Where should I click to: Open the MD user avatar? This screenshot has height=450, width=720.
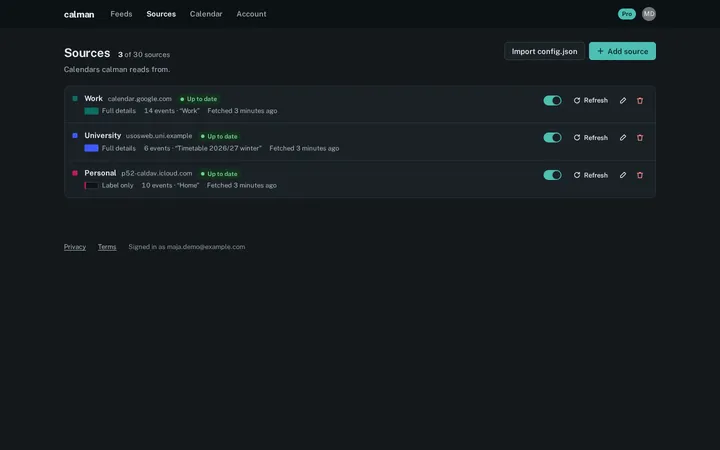(648, 14)
